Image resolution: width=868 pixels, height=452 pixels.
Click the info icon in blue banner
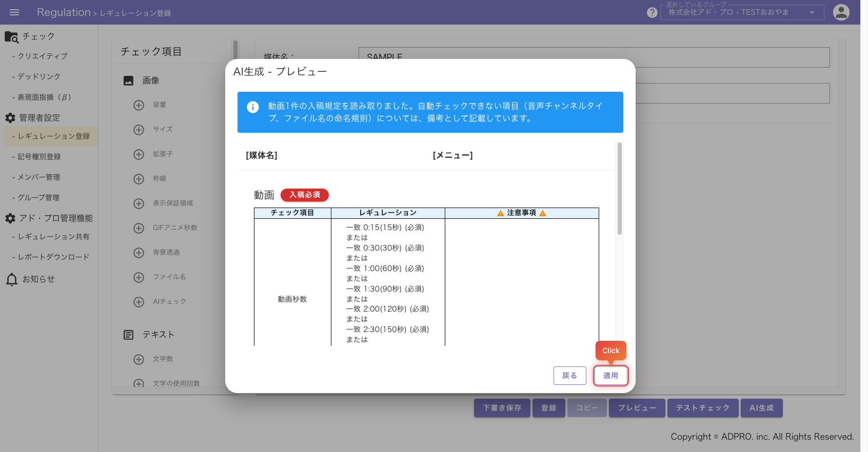(253, 107)
